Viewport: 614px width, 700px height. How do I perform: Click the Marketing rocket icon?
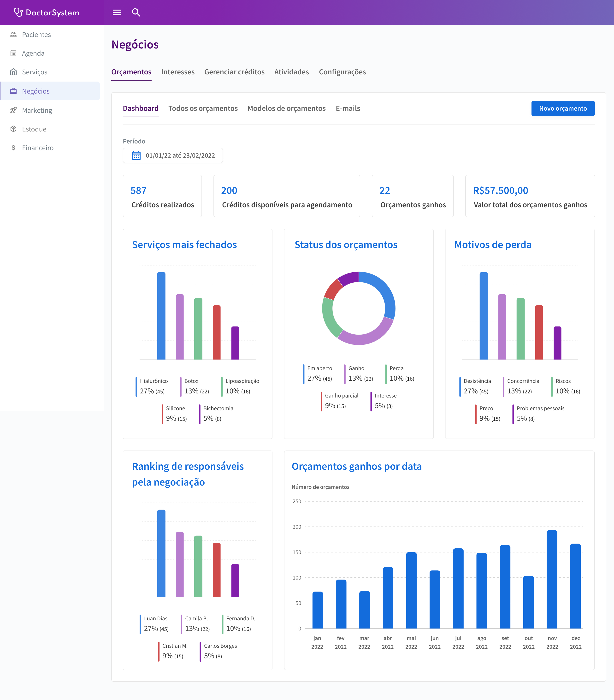click(x=13, y=110)
